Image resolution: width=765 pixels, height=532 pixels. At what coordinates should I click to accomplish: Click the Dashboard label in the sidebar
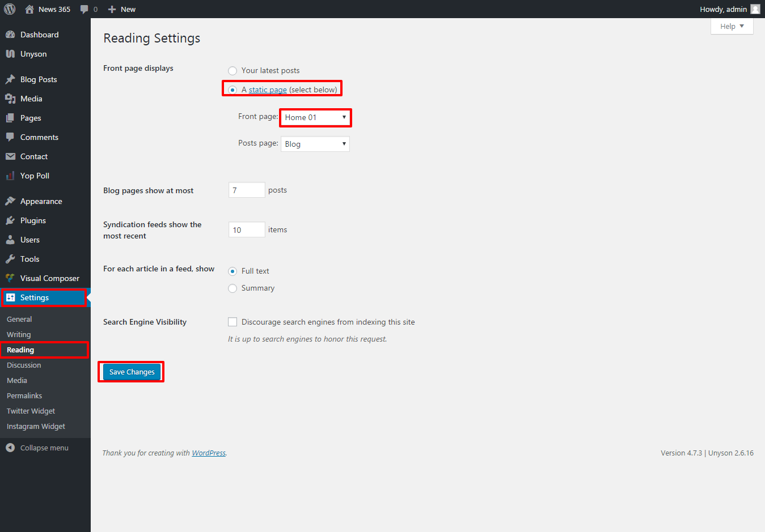pyautogui.click(x=40, y=35)
